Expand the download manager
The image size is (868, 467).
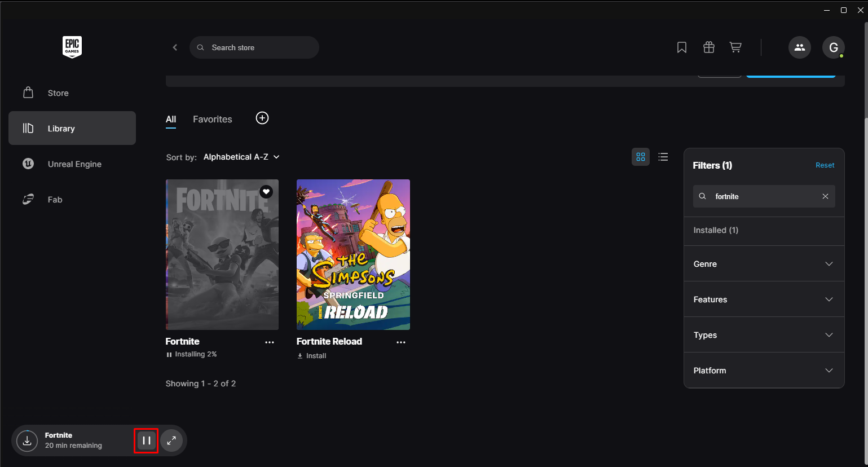pos(171,440)
